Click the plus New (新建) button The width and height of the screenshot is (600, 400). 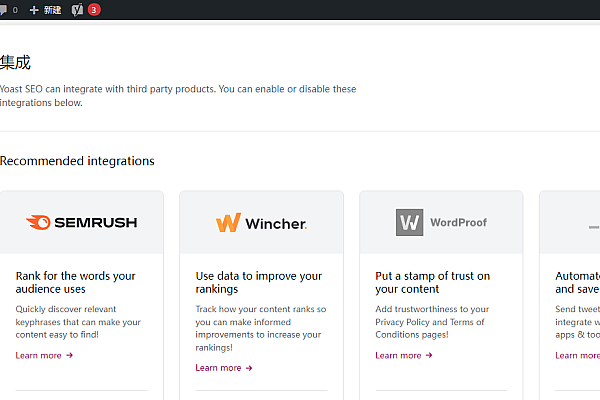(45, 10)
